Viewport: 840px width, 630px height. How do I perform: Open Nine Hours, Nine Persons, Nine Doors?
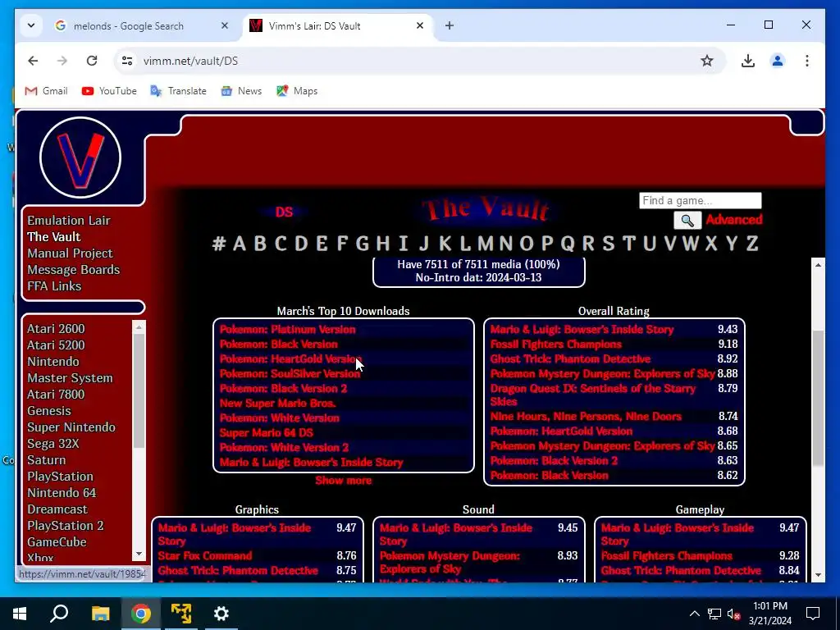586,416
